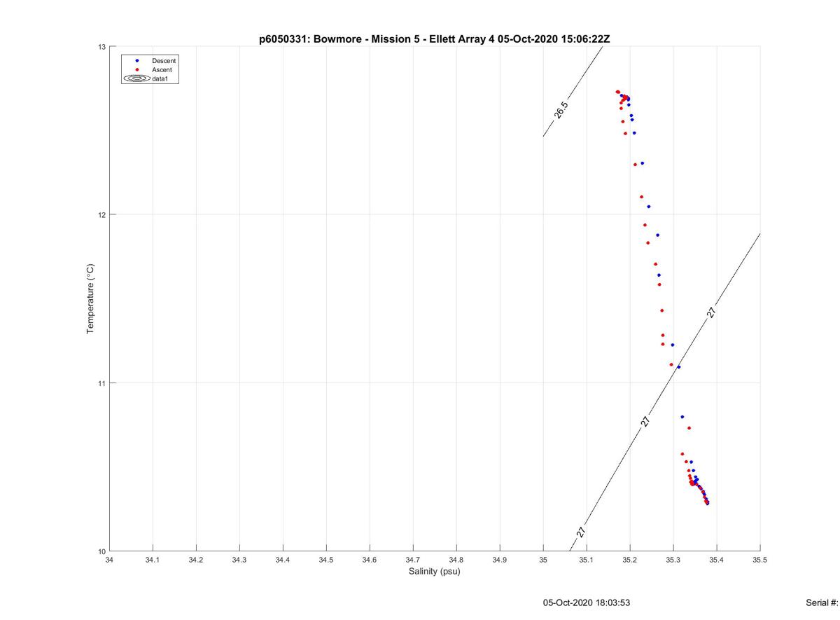Click the y-axis tick label '13'

pyautogui.click(x=101, y=47)
